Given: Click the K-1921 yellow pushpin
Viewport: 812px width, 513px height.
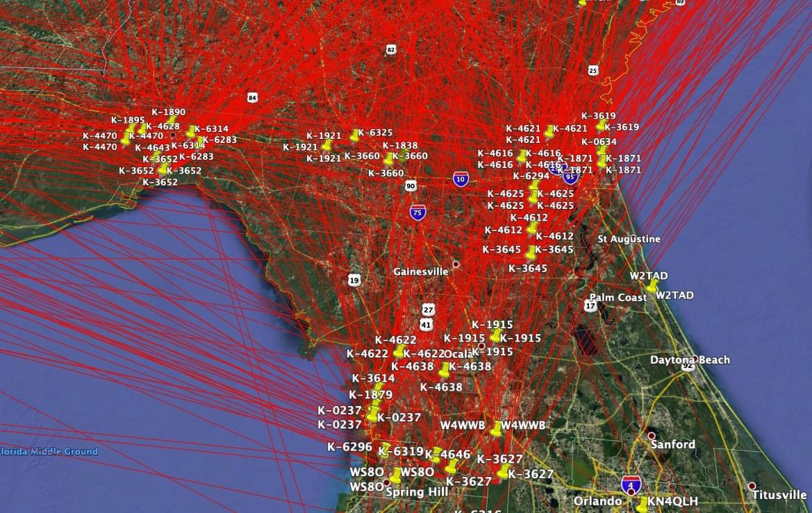Looking at the screenshot, I should (x=326, y=146).
